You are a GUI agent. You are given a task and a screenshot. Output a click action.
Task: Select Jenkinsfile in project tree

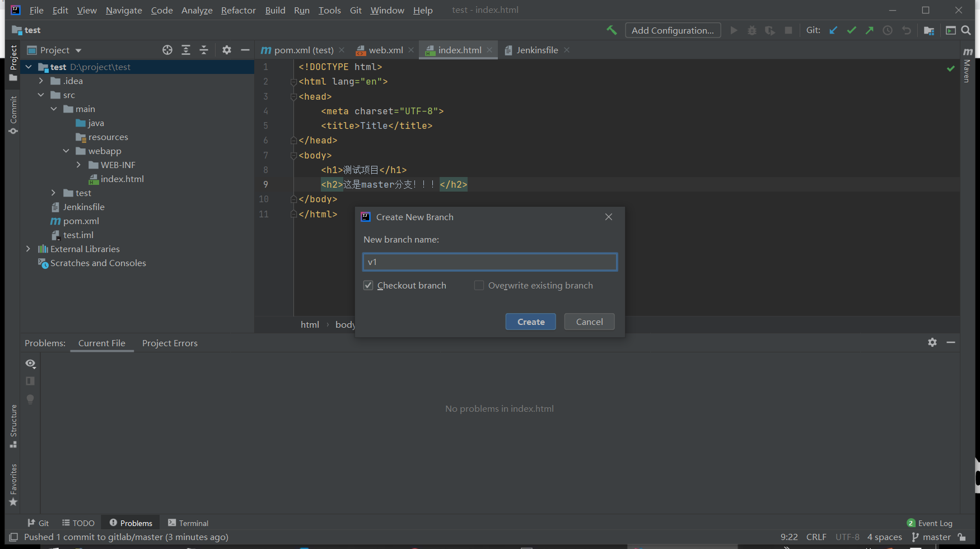(83, 207)
